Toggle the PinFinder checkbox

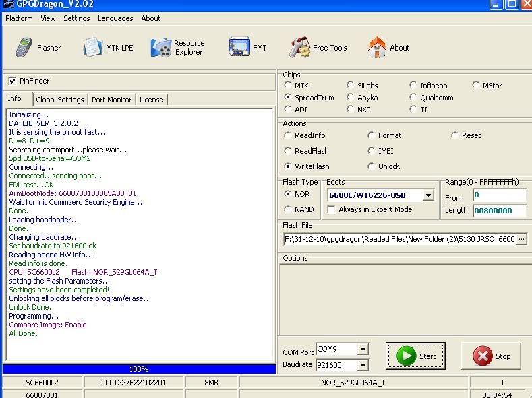point(12,81)
